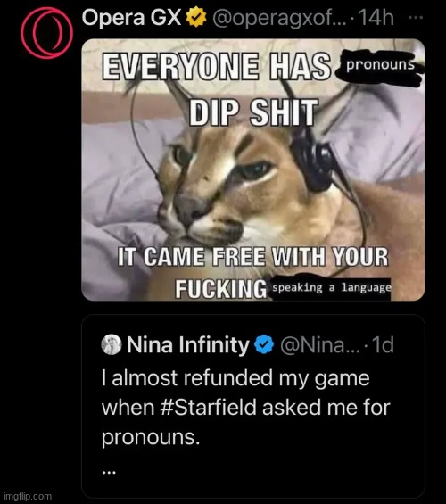
Task: Click the gold verified badge beside Opera GX
Action: [x=196, y=17]
